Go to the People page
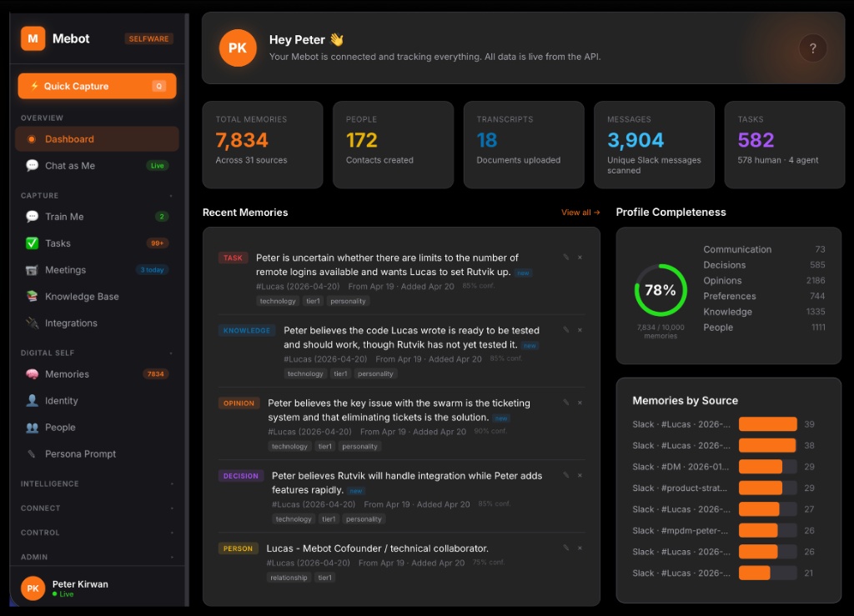The height and width of the screenshot is (616, 854). 97,428
